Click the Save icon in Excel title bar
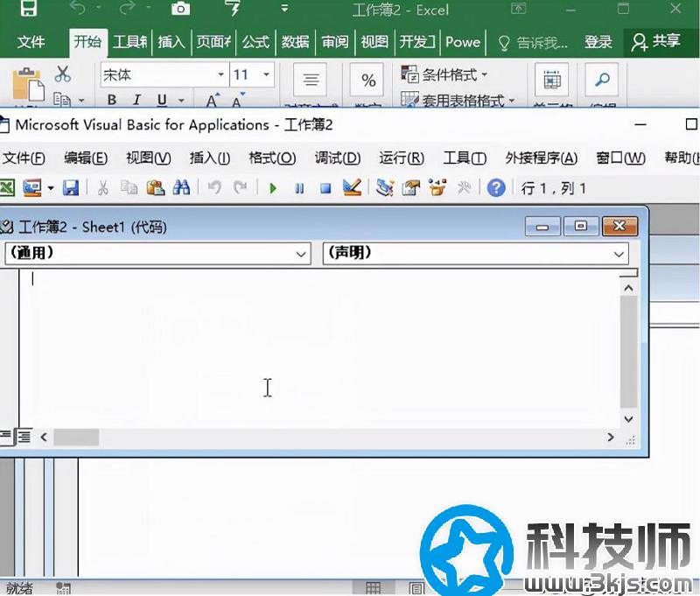This screenshot has width=700, height=596. point(28,8)
